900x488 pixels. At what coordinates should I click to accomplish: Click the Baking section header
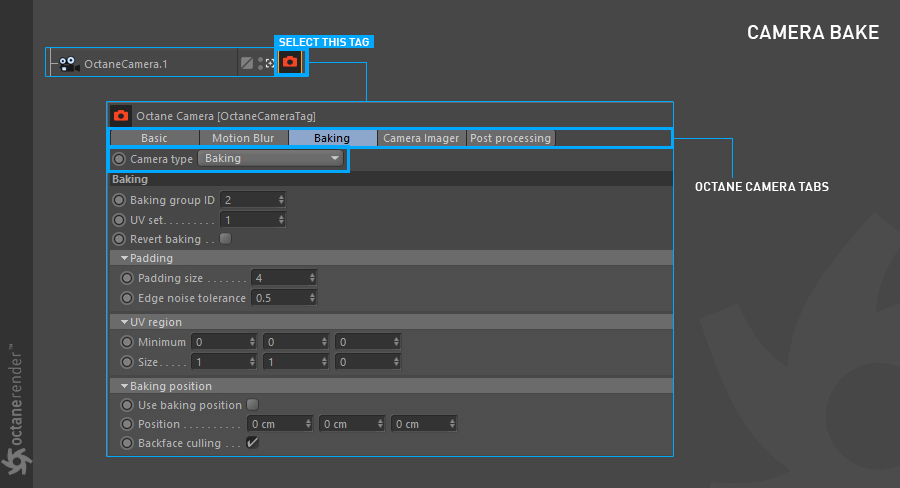(390, 179)
